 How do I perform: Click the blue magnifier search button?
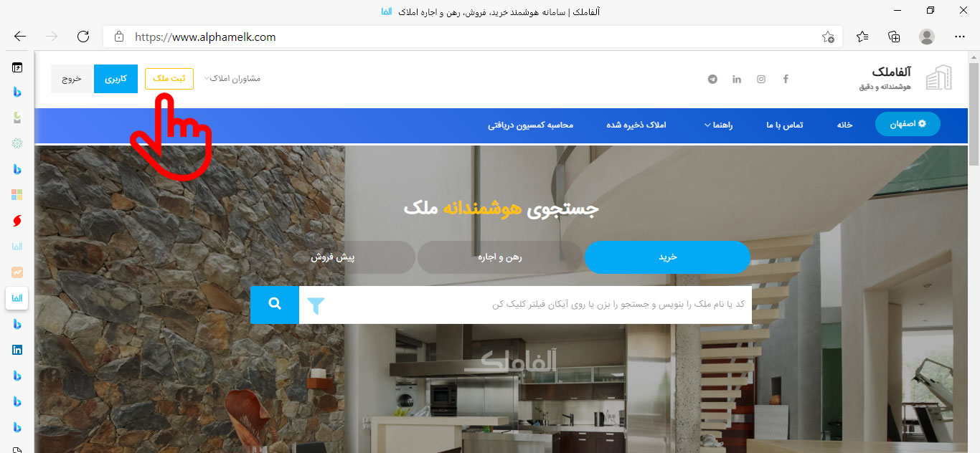coord(275,305)
